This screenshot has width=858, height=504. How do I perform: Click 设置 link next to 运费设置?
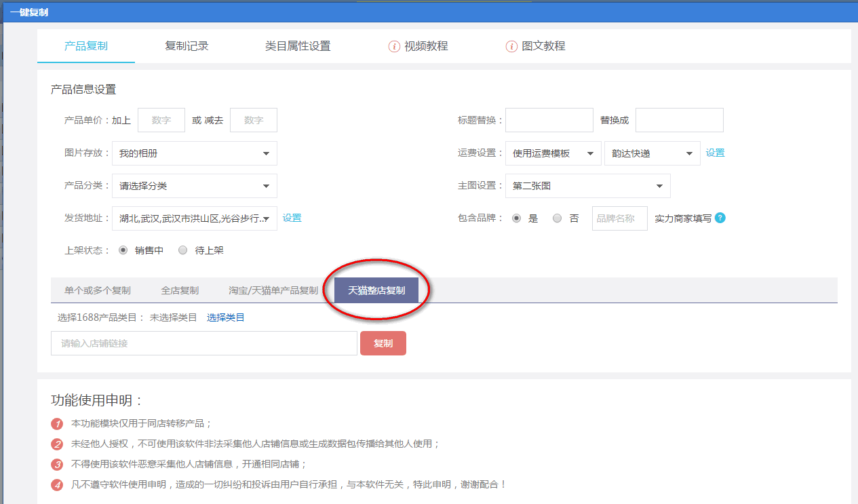[716, 153]
